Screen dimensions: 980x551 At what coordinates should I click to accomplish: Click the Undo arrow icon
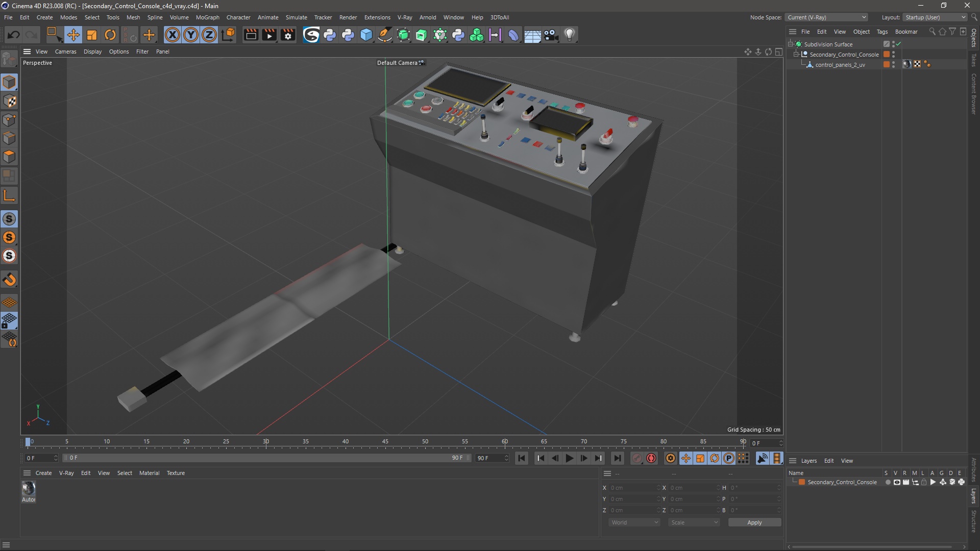[x=14, y=35]
